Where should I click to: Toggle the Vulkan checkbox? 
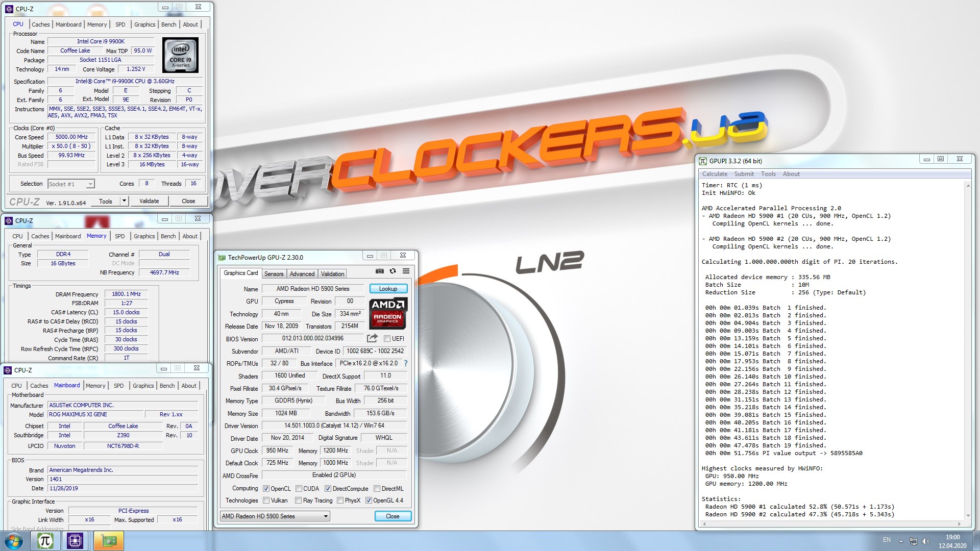(x=266, y=500)
